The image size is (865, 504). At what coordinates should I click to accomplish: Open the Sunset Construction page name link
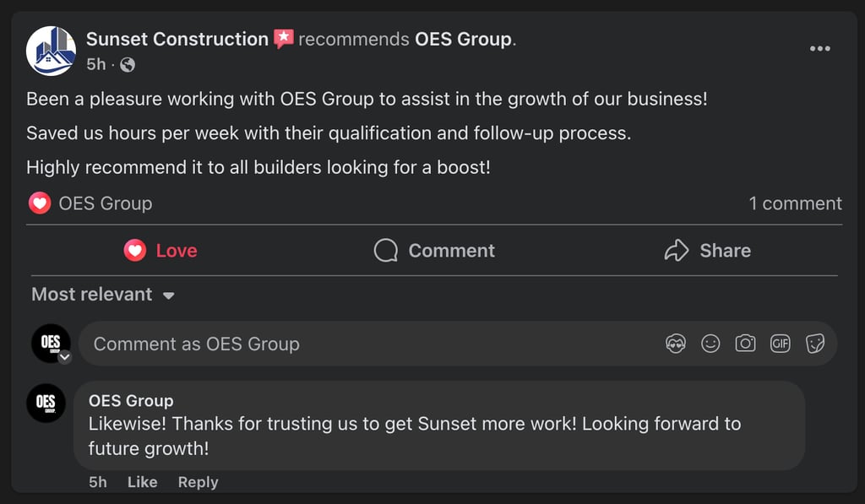click(x=177, y=39)
